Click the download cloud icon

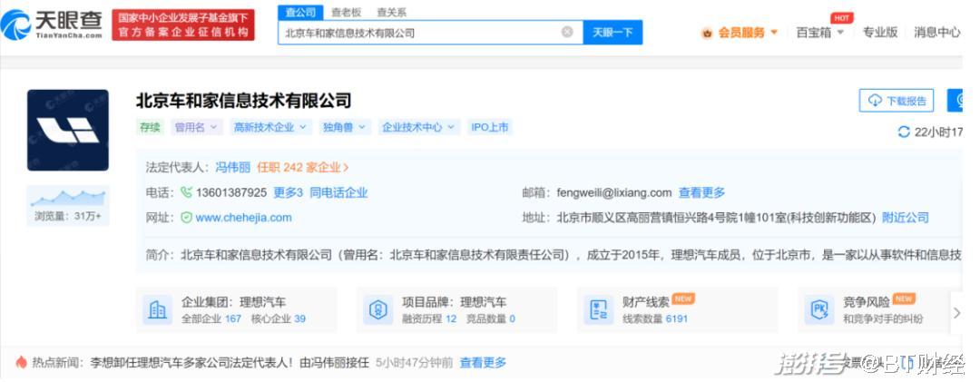coord(875,101)
